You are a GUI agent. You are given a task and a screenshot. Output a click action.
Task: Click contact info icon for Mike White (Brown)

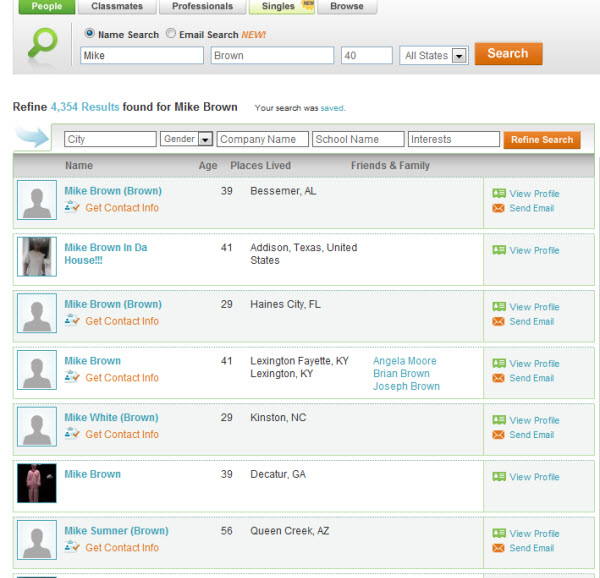point(72,434)
